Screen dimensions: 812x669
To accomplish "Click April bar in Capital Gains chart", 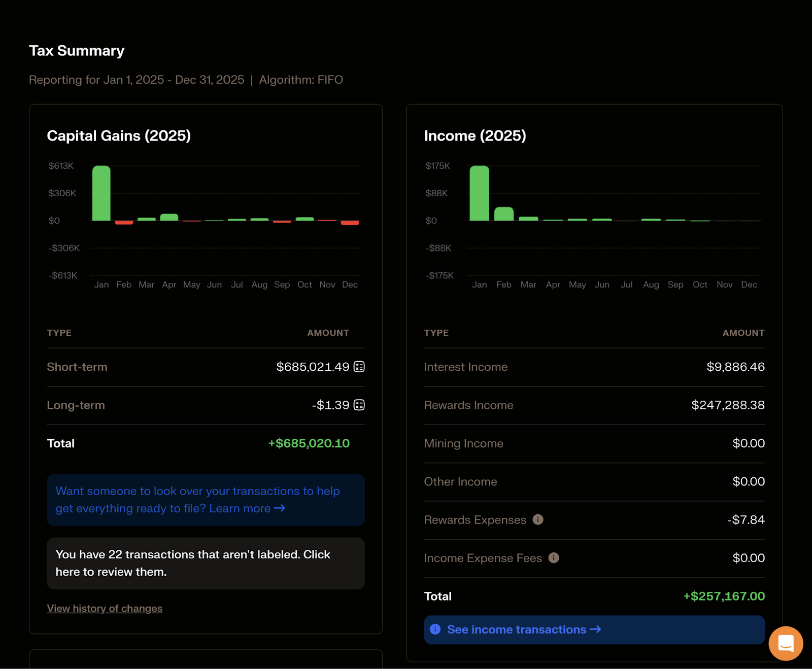I will point(169,218).
